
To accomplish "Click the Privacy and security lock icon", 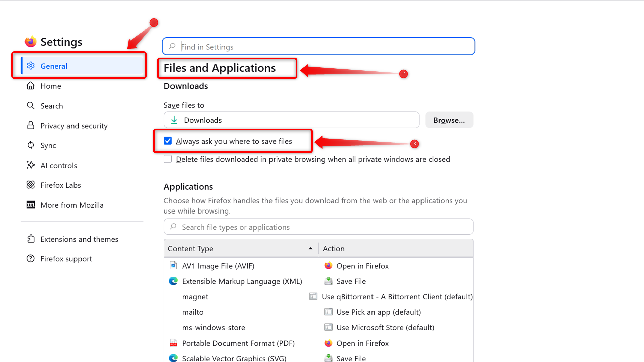I will coord(31,125).
